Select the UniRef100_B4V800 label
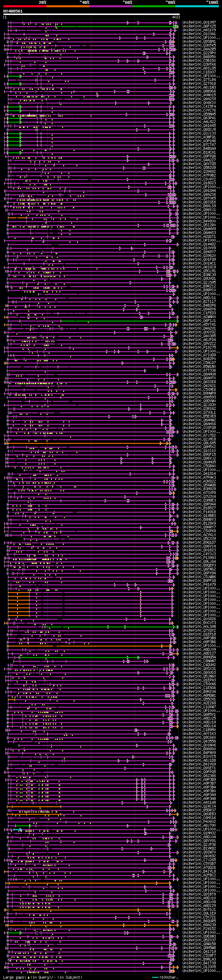This screenshot has width=222, height=980. point(199,221)
